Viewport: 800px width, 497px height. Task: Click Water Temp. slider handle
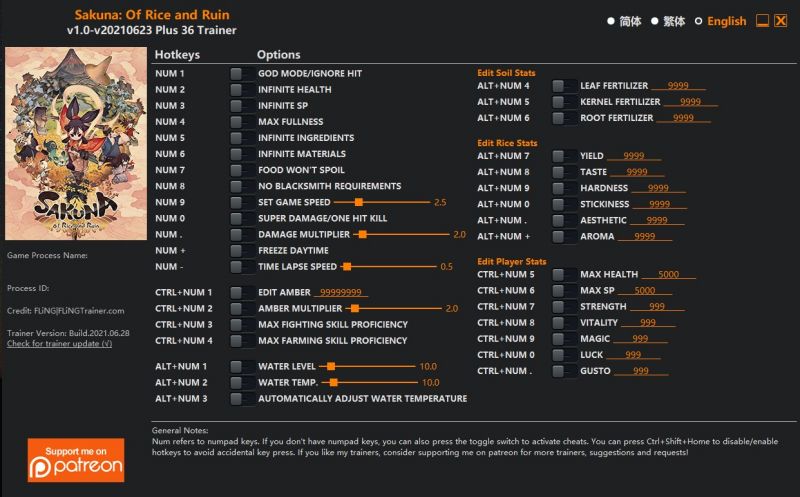[334, 383]
